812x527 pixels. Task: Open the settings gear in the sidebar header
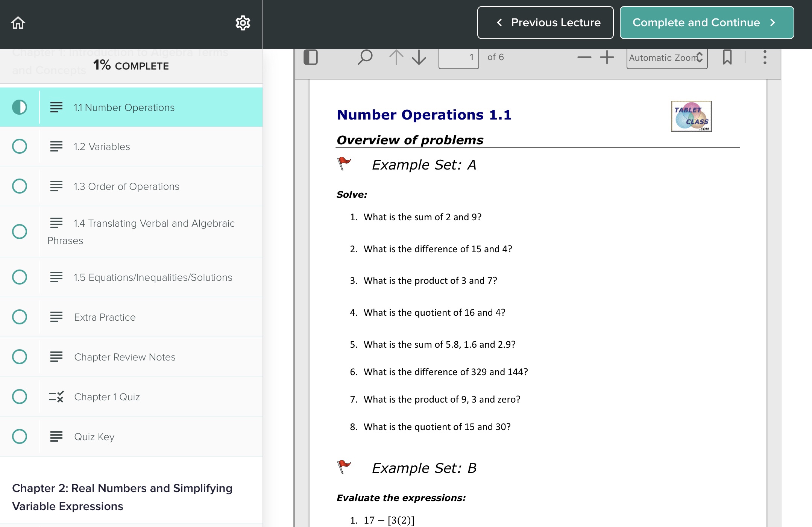(x=243, y=23)
